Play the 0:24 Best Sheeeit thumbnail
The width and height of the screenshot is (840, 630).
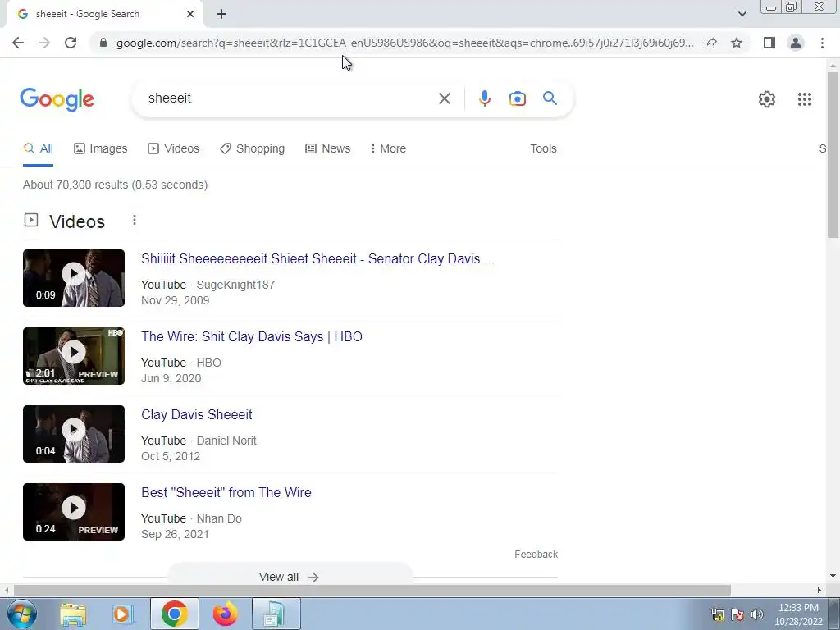point(74,512)
